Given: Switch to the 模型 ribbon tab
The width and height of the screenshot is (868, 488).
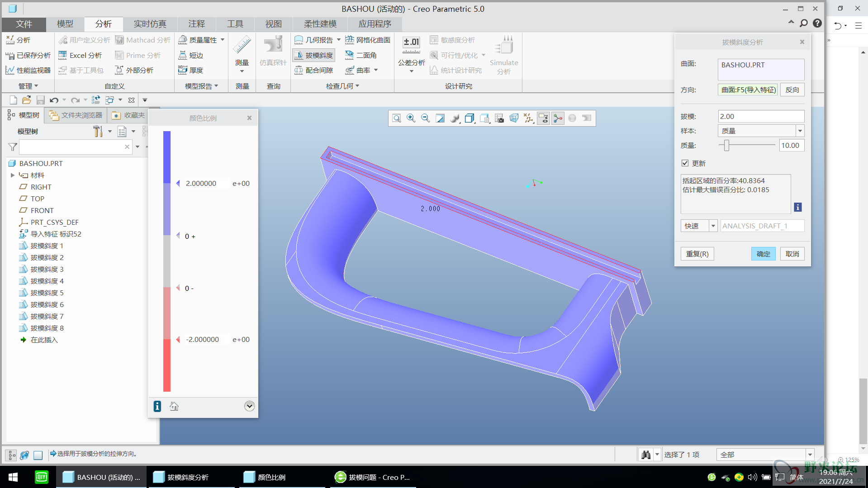Looking at the screenshot, I should click(65, 24).
